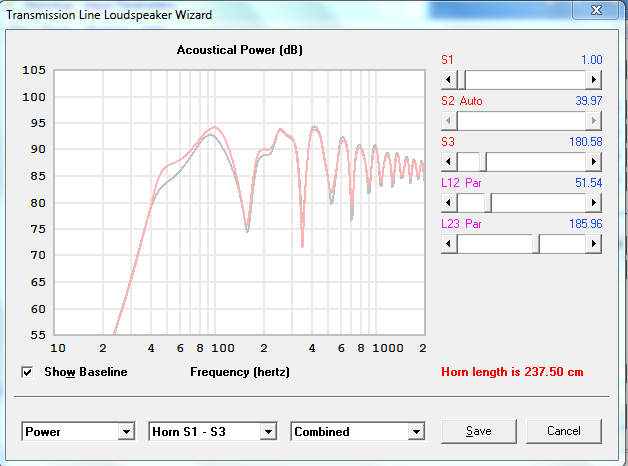628x466 pixels.
Task: Click the L23 slider left arrow
Action: point(449,244)
